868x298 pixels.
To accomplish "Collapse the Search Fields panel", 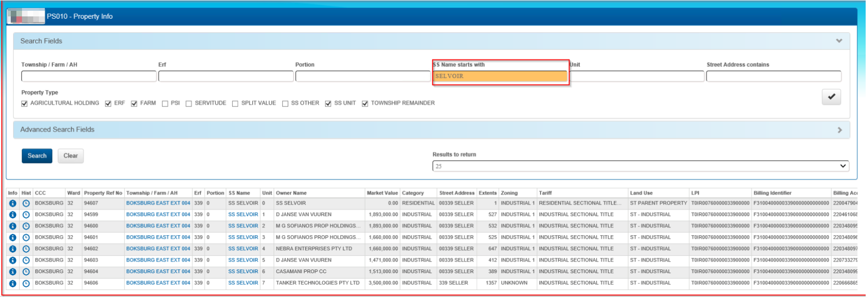I will coord(839,41).
